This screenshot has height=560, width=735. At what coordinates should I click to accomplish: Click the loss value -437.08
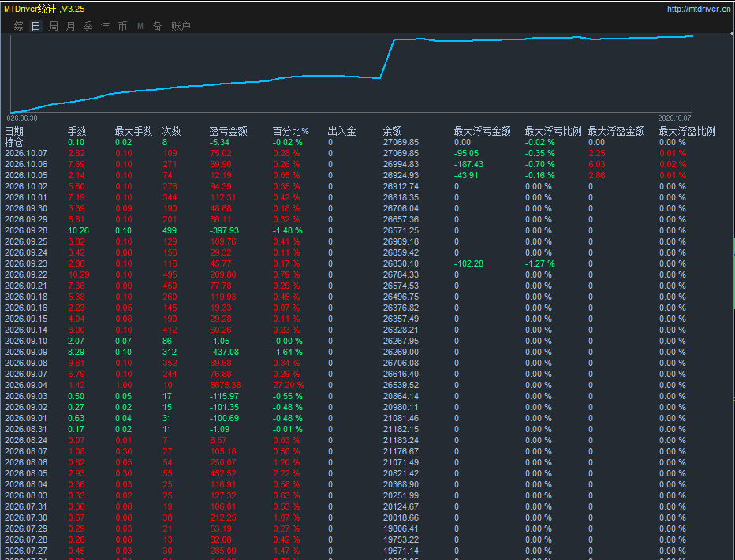click(x=224, y=352)
